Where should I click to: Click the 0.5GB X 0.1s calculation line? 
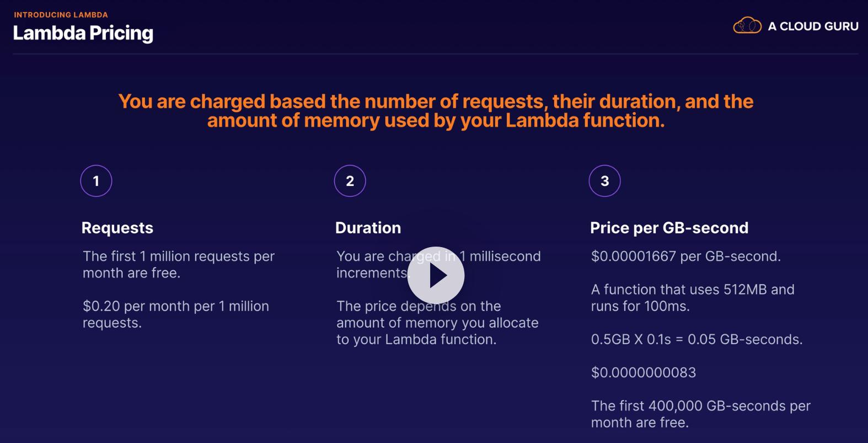696,339
